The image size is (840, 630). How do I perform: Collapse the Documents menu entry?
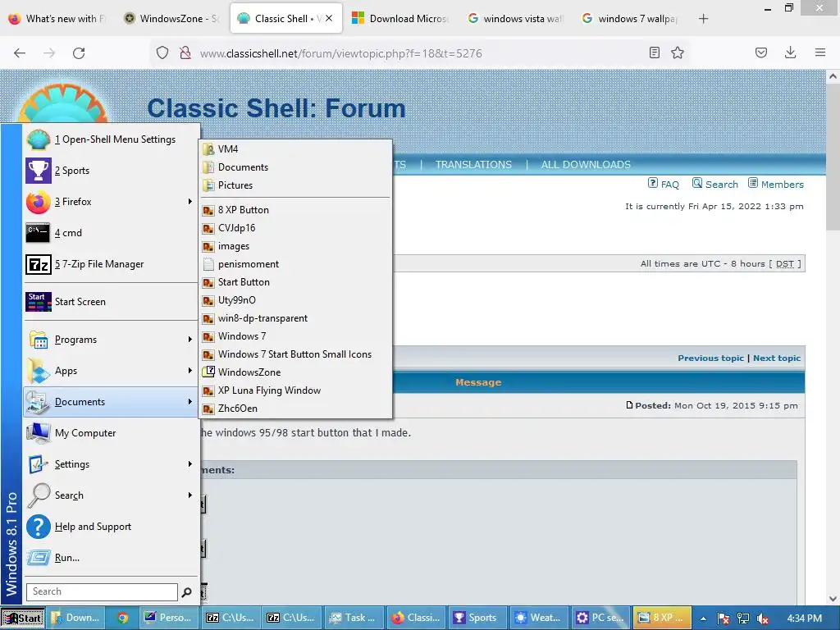(111, 402)
